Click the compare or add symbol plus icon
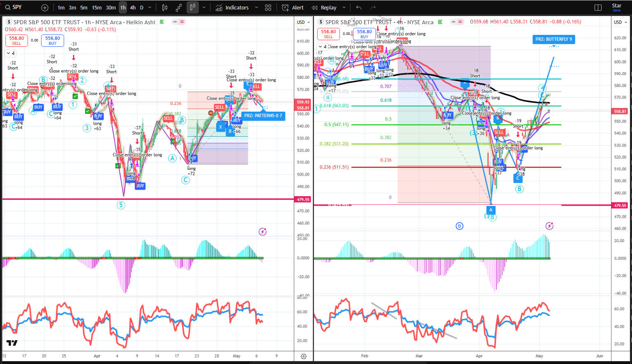The width and height of the screenshot is (632, 364). click(45, 8)
